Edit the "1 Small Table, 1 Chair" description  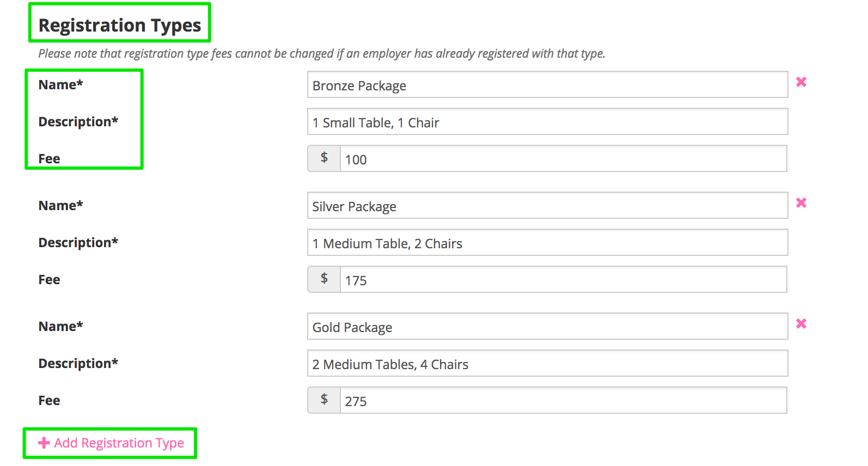[547, 122]
